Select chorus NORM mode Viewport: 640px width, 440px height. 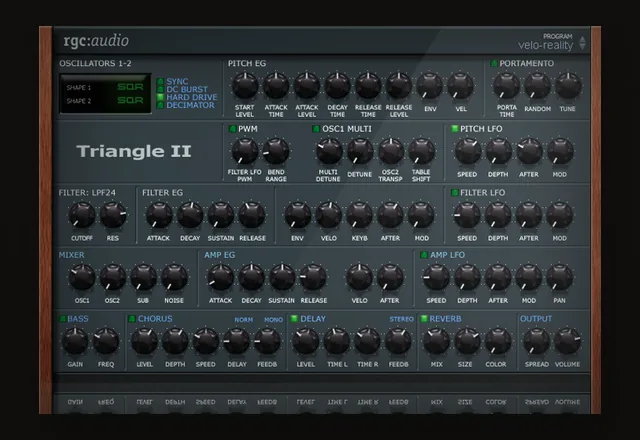coord(244,320)
